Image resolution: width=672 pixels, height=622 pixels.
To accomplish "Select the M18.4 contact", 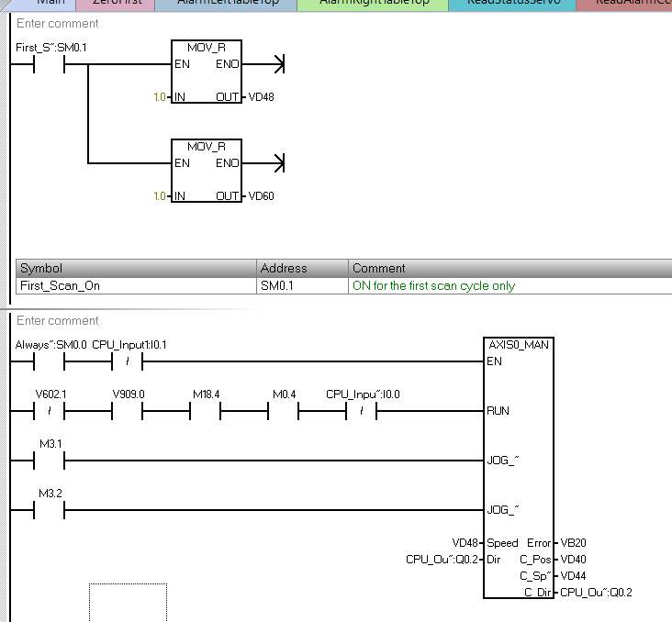I will click(x=207, y=411).
